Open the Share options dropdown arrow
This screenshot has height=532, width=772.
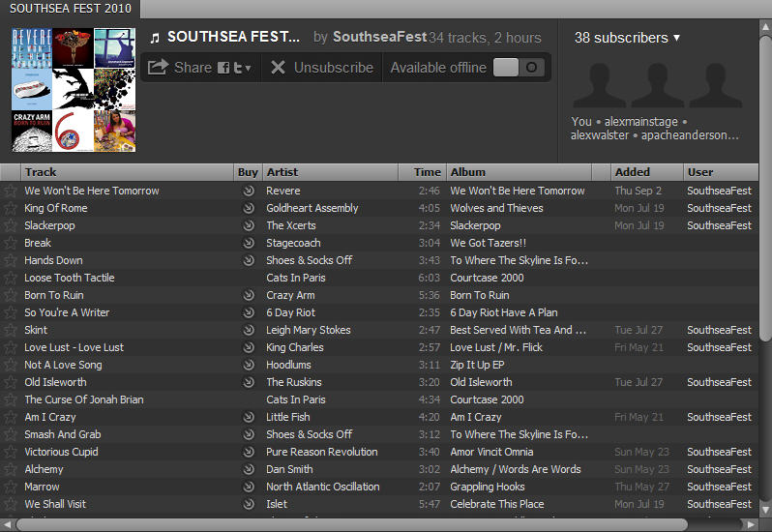pos(248,68)
